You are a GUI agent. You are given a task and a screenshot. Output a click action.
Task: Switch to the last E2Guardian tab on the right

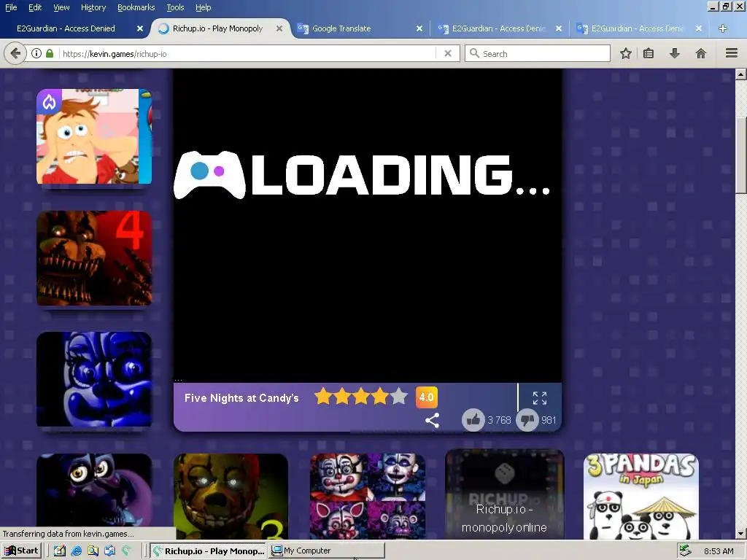click(x=638, y=28)
